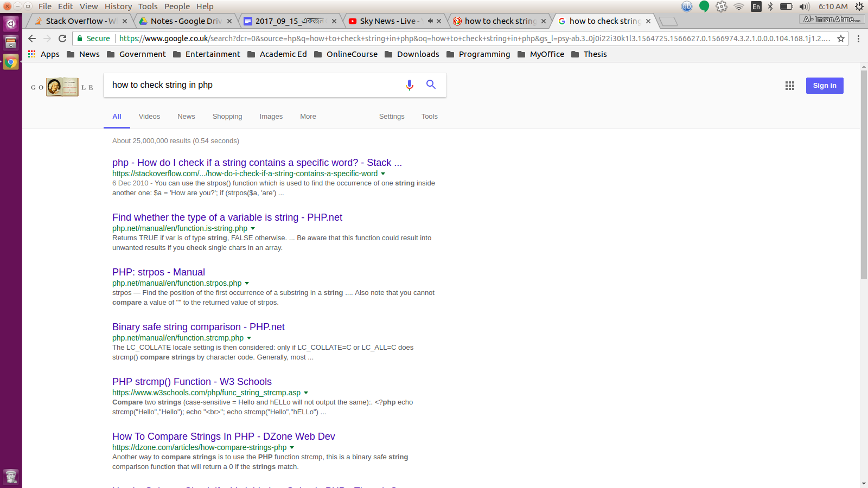Open the Bluetooth indicator menu

coord(770,7)
